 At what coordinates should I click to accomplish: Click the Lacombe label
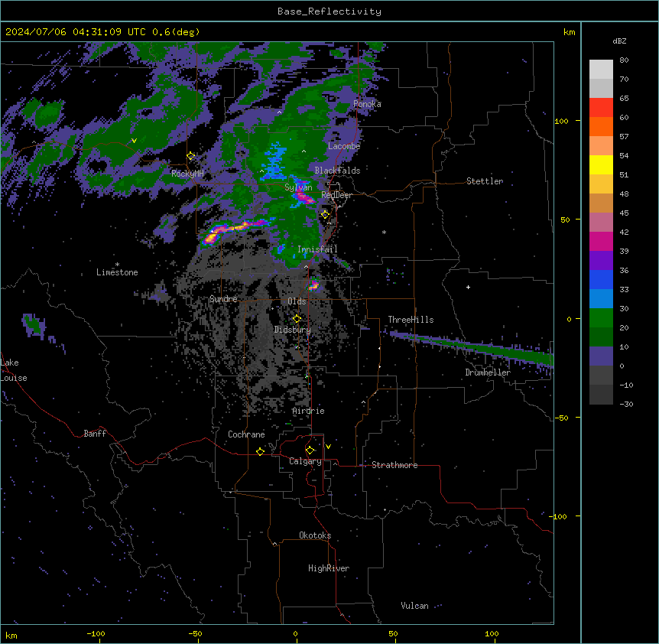pos(344,146)
